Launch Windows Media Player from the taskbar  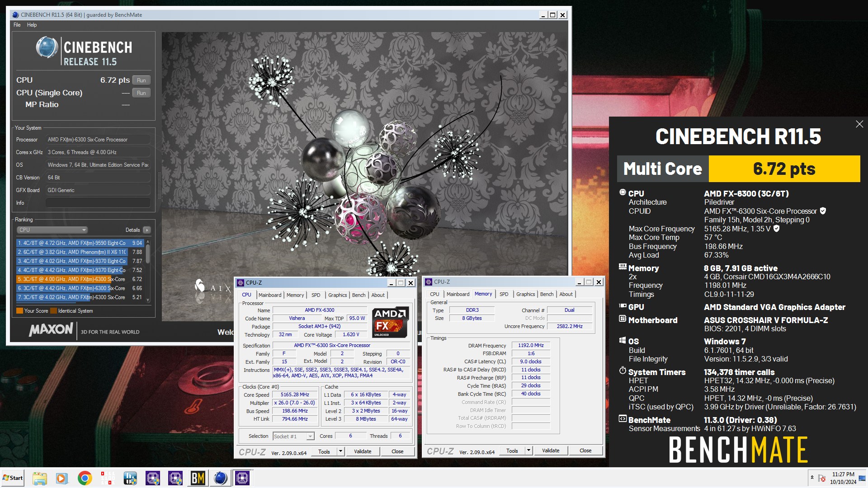62,478
